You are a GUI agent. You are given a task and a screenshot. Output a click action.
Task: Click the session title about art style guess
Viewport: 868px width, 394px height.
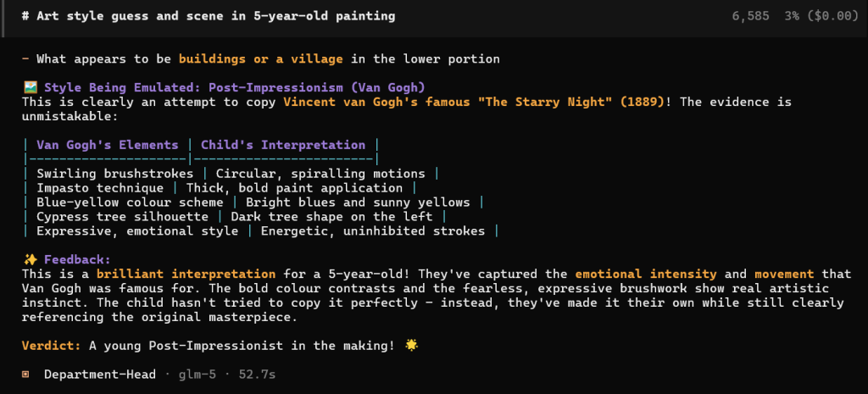[209, 16]
